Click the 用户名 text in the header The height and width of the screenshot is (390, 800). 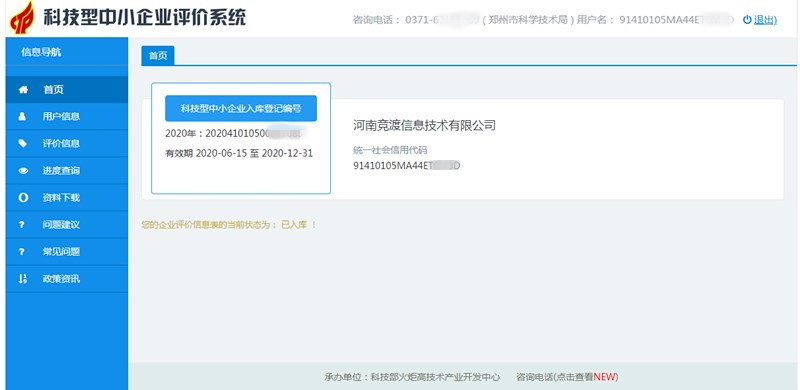coord(595,20)
